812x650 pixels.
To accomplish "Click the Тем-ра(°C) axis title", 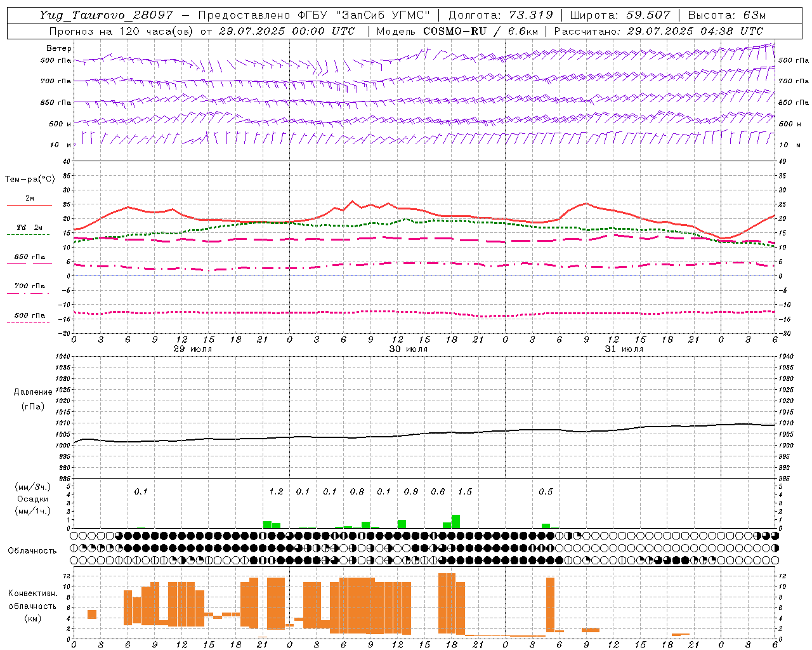I will [x=30, y=180].
